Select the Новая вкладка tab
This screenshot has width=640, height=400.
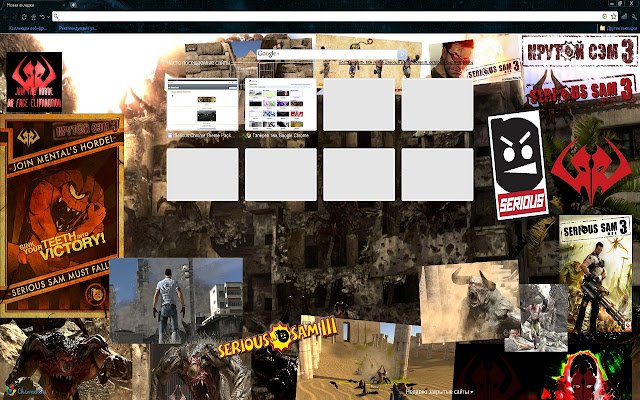click(35, 5)
